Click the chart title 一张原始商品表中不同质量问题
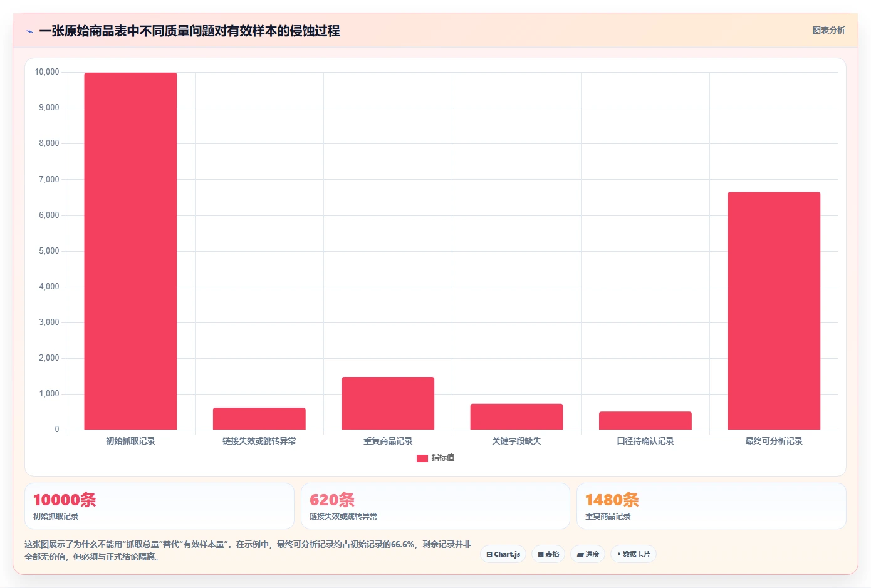Image resolution: width=871 pixels, height=588 pixels. [189, 31]
